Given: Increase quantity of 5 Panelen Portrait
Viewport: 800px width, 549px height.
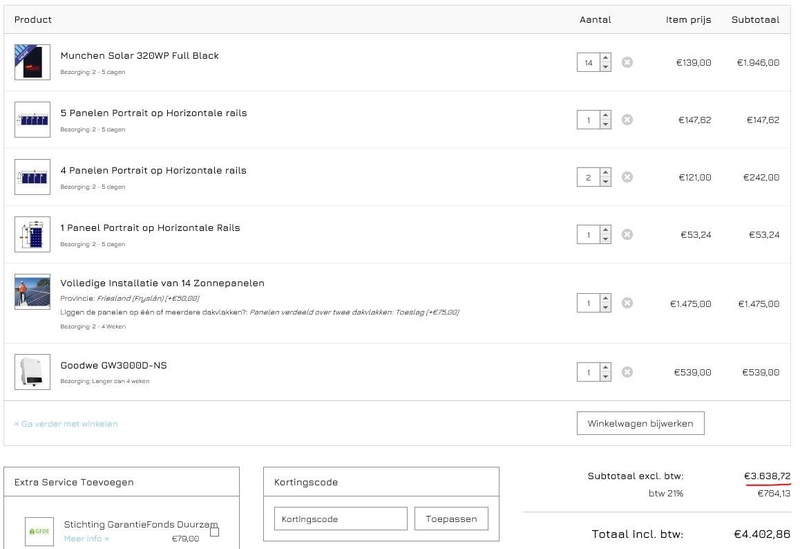Looking at the screenshot, I should coord(605,115).
